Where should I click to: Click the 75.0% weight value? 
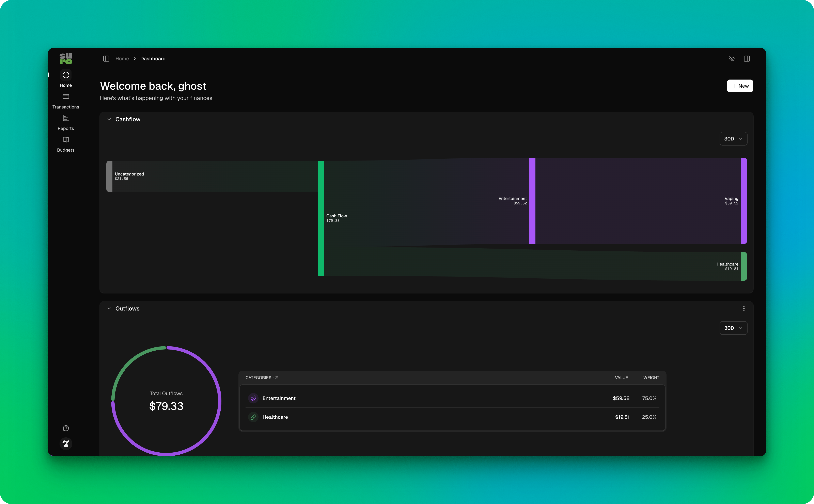click(649, 398)
